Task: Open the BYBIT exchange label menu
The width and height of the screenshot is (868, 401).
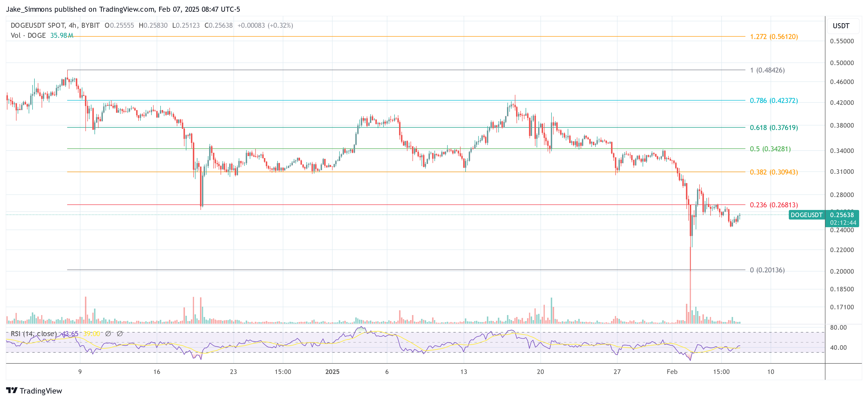Action: click(x=91, y=25)
